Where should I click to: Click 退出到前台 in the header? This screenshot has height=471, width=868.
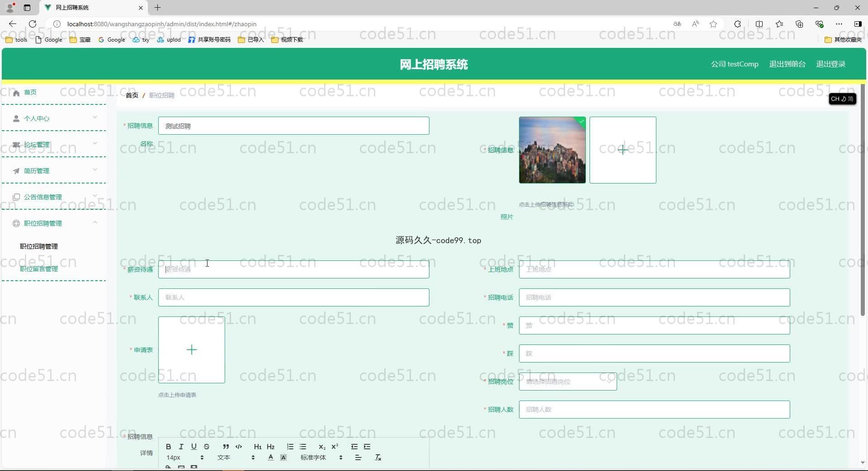coord(787,64)
